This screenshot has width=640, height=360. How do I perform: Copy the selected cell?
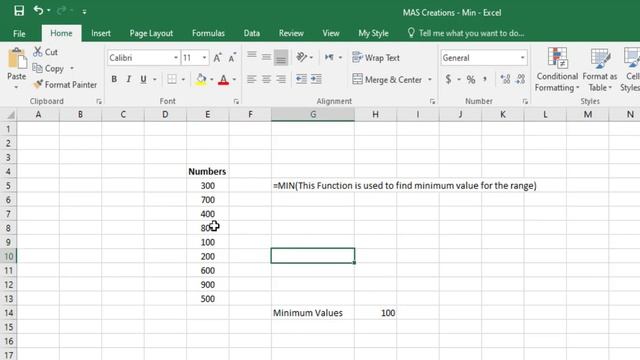[x=48, y=68]
